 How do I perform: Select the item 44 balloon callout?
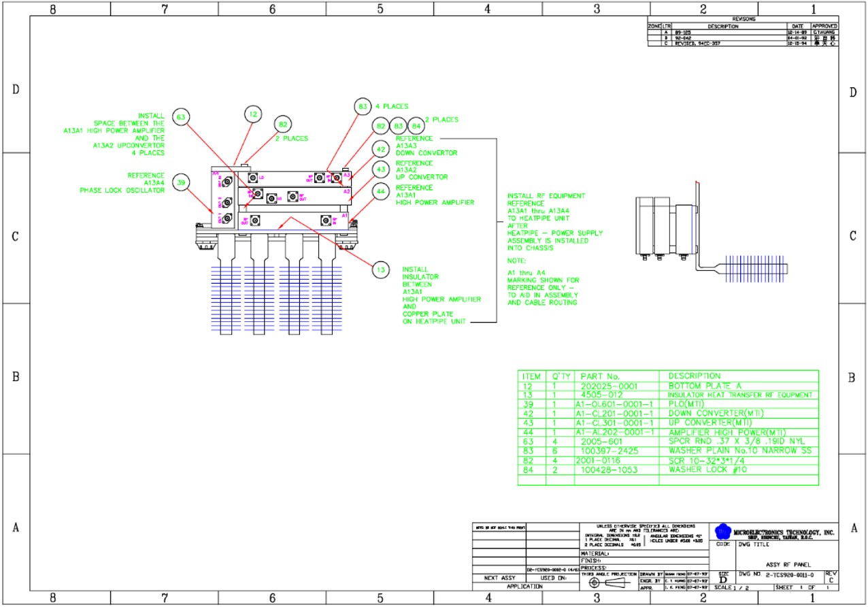(x=381, y=193)
